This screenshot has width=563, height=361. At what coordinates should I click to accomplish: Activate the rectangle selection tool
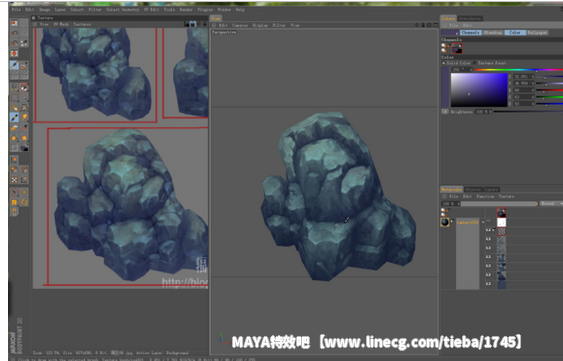(x=14, y=97)
